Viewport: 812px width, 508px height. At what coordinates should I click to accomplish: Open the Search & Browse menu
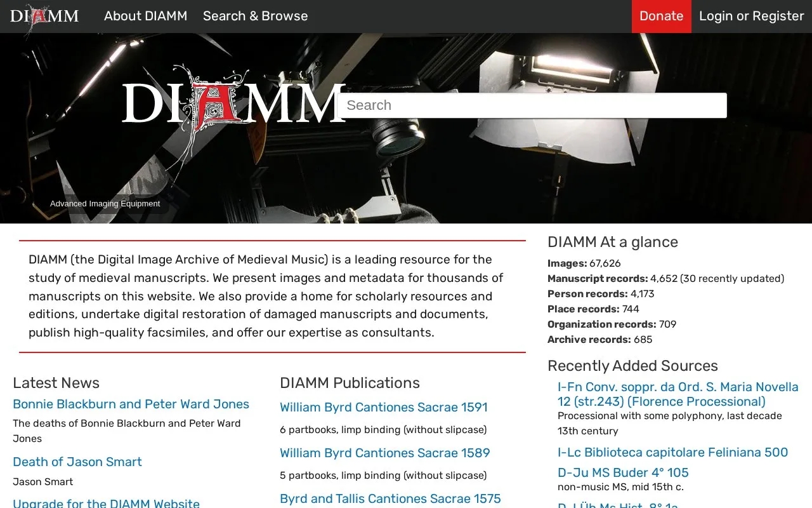point(256,16)
